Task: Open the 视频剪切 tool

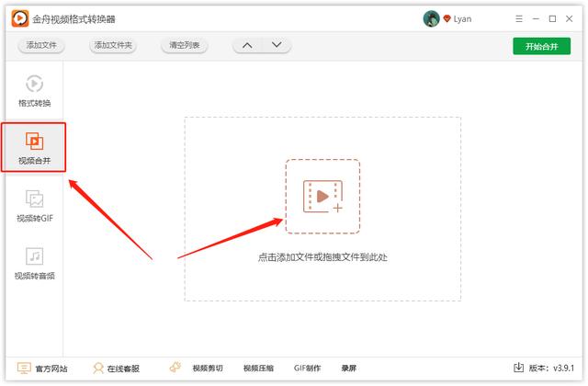Action: pos(208,369)
